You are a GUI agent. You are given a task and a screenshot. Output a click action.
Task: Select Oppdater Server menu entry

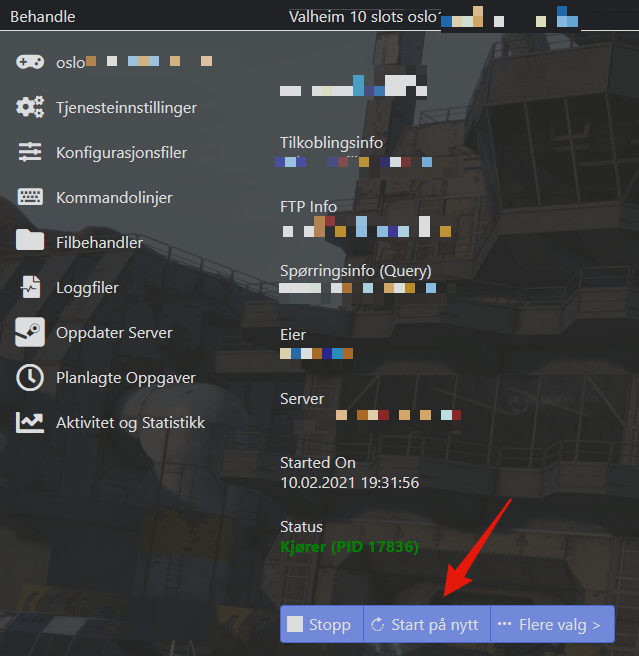pyautogui.click(x=114, y=333)
